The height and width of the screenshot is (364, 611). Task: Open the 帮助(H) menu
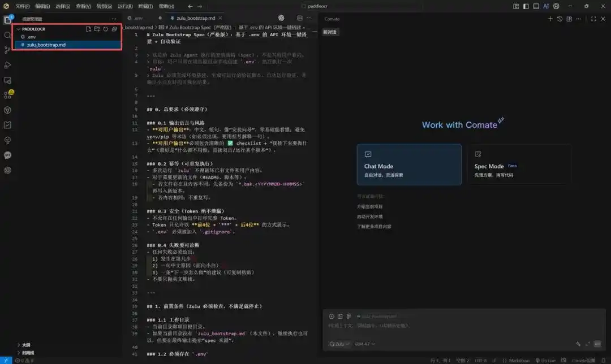click(x=166, y=6)
